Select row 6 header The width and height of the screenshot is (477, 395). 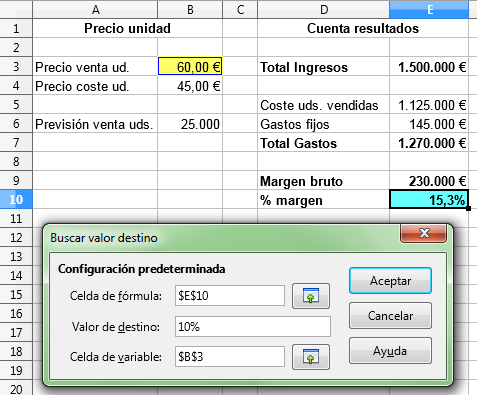16,123
